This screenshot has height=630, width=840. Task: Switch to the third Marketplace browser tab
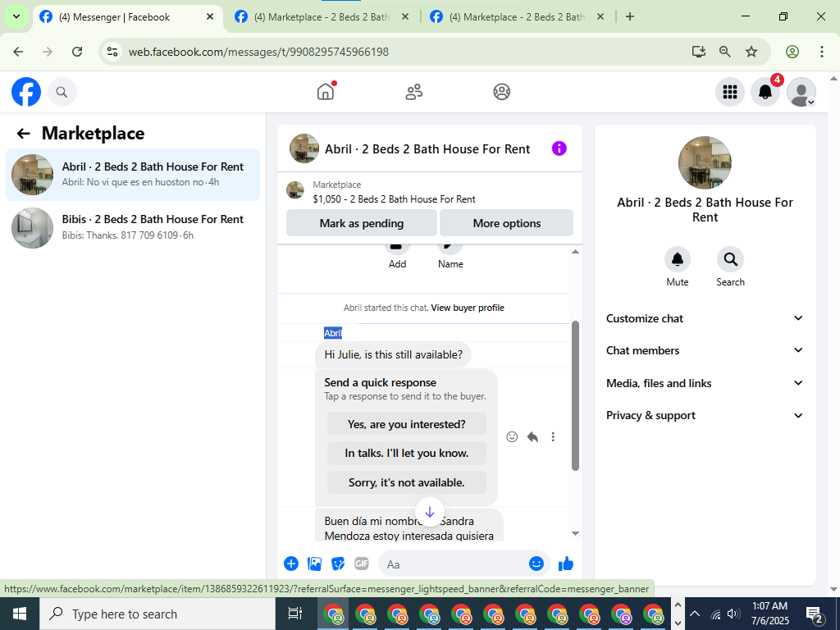[518, 17]
